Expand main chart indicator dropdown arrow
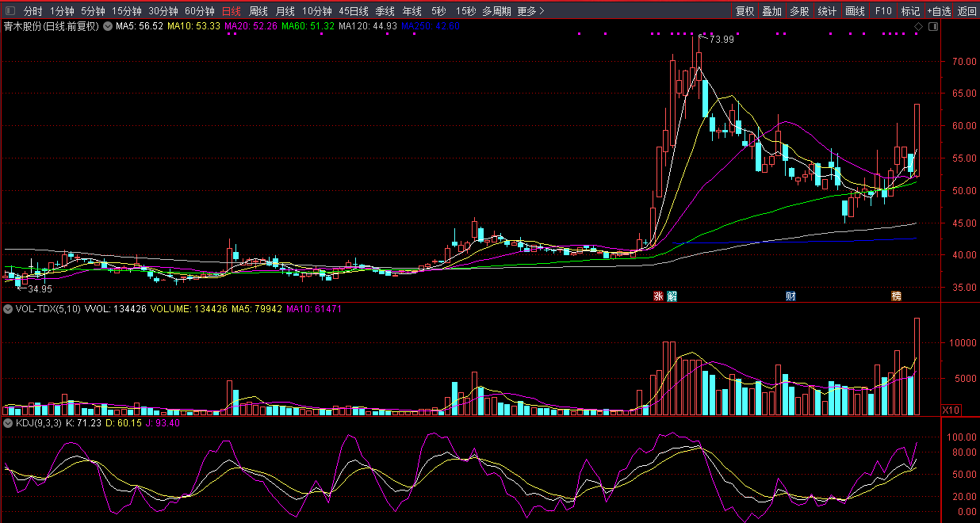 107,26
